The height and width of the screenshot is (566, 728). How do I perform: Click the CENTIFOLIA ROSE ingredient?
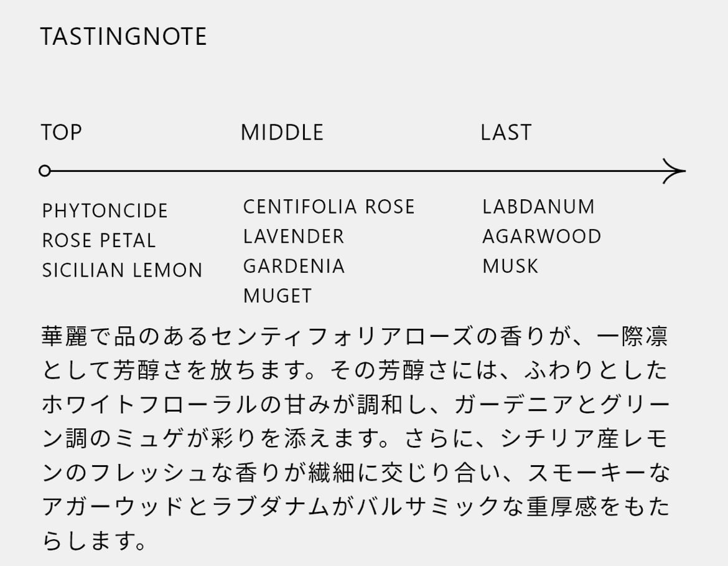pyautogui.click(x=329, y=207)
